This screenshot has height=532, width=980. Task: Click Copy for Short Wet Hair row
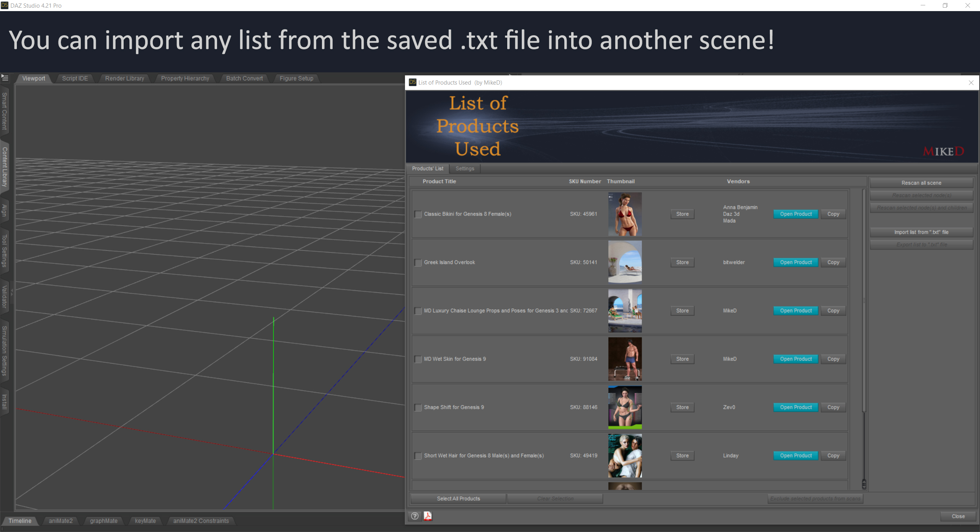[833, 455]
